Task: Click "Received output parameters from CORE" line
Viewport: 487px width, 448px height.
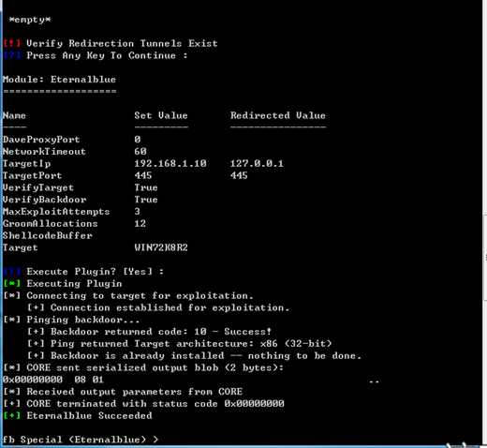Action: (x=123, y=392)
